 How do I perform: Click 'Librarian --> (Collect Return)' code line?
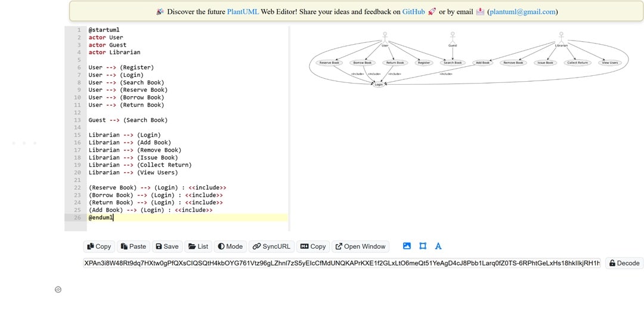tap(140, 165)
